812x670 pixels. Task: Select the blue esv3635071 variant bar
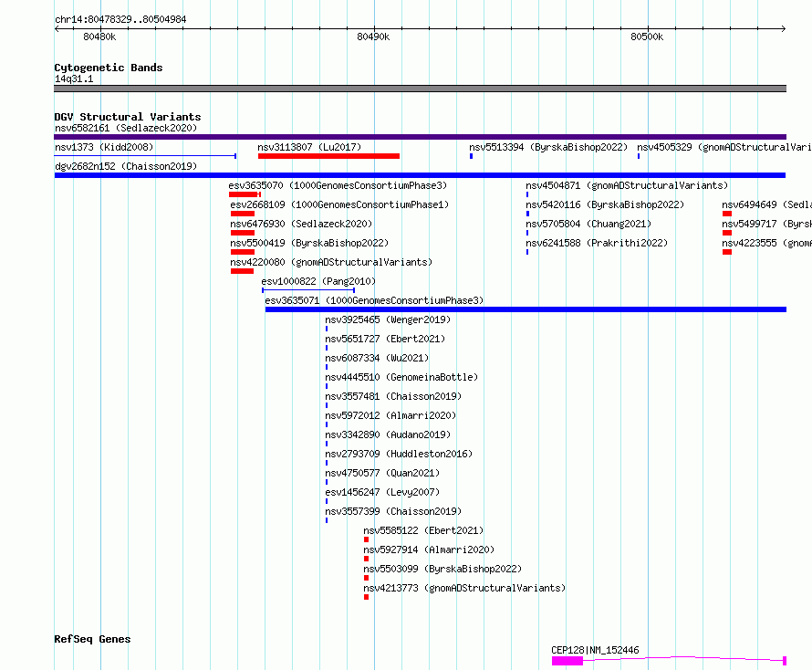point(526,309)
